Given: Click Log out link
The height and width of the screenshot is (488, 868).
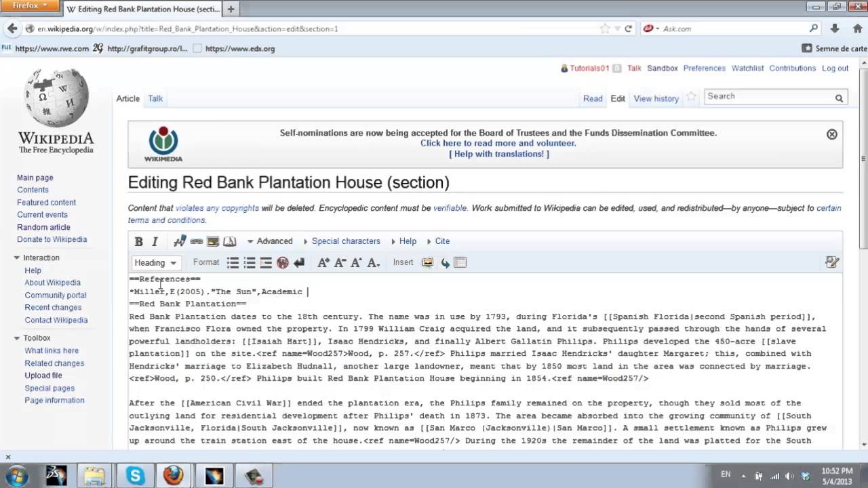Looking at the screenshot, I should coord(835,68).
